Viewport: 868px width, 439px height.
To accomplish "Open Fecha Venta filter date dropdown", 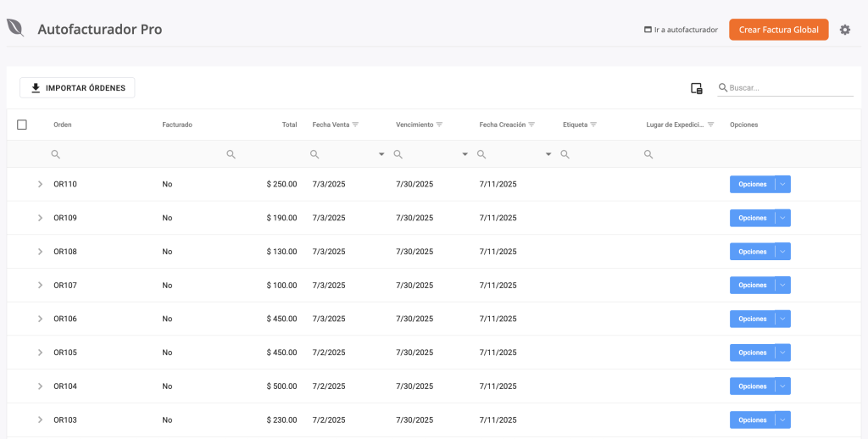I will [381, 154].
